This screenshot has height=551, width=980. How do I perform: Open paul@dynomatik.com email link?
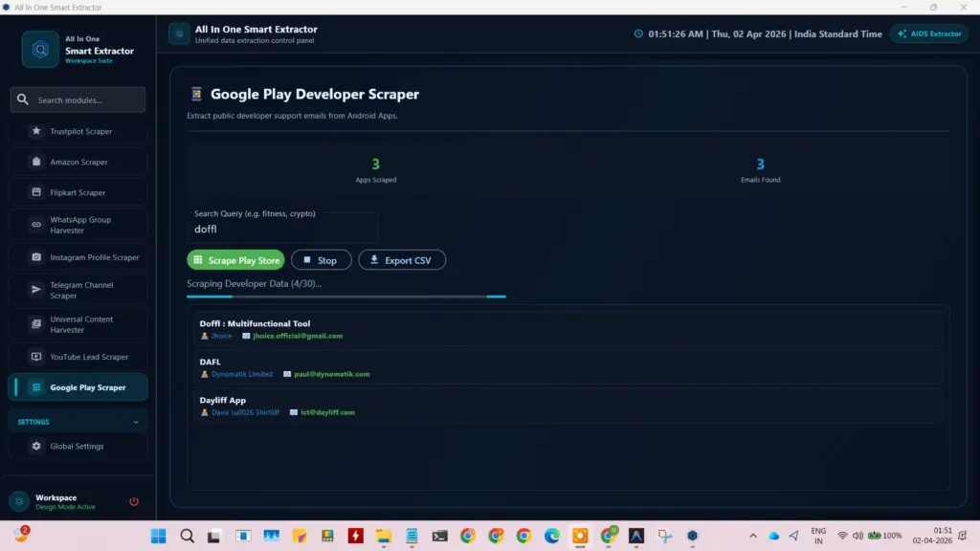point(332,374)
